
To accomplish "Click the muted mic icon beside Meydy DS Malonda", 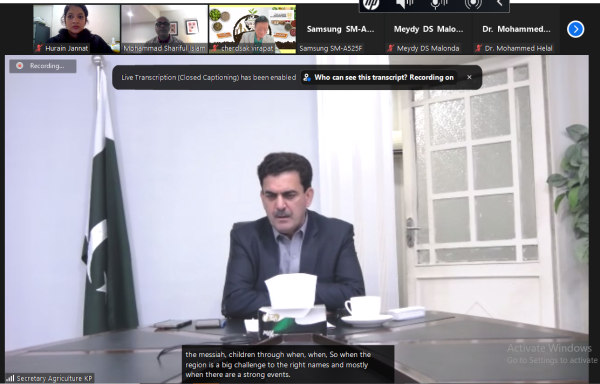I will (391, 48).
